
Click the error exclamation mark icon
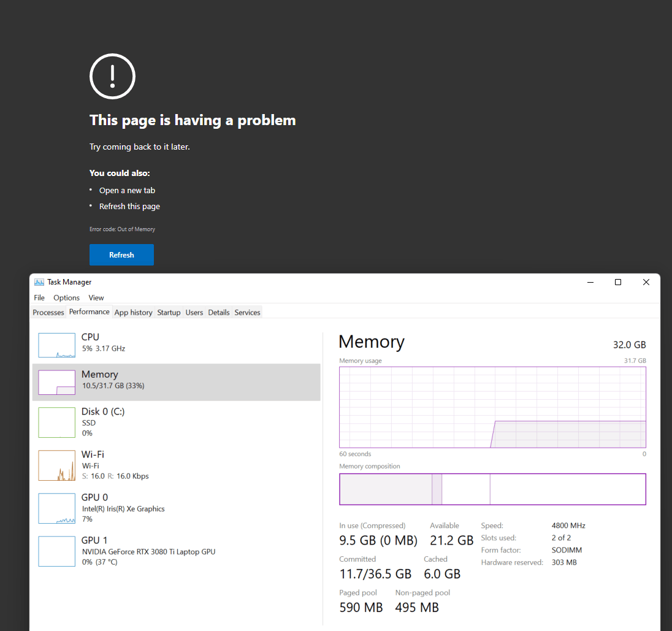112,76
